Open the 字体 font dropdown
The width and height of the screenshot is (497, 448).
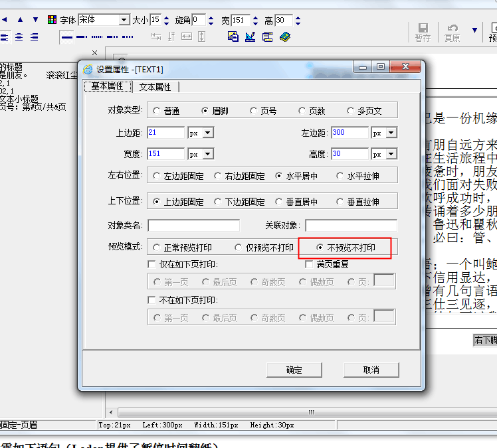pos(124,20)
